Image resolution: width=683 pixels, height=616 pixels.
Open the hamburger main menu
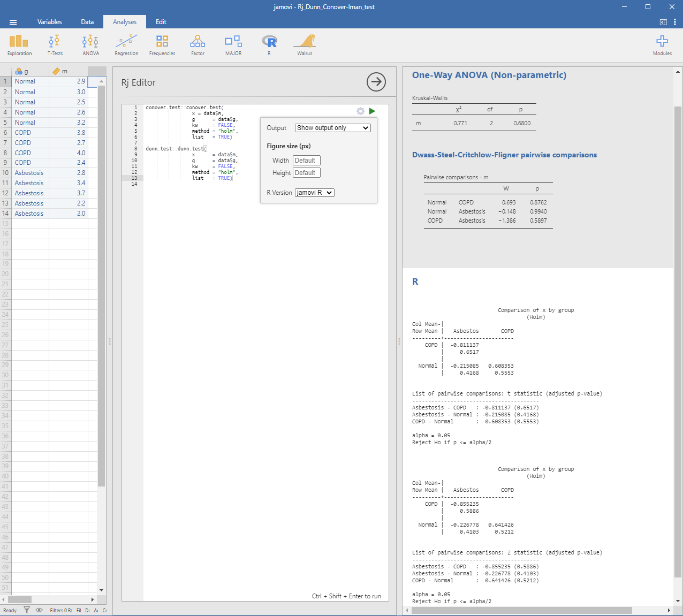(13, 22)
